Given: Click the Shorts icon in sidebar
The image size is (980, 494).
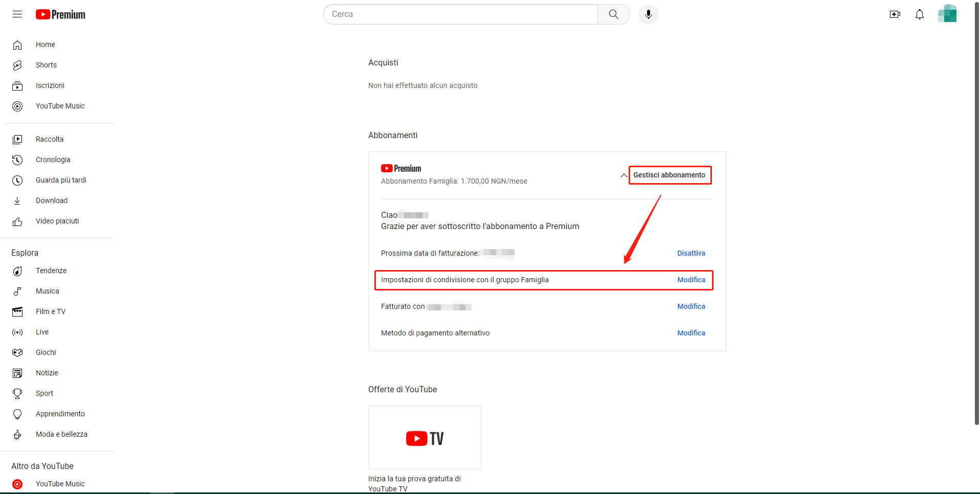Looking at the screenshot, I should pyautogui.click(x=17, y=65).
